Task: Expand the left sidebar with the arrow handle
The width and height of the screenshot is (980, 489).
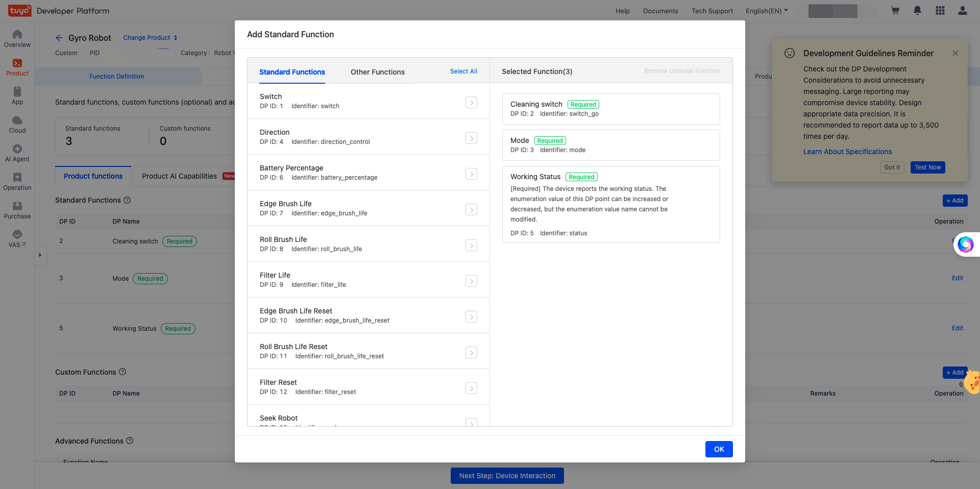Action: point(40,255)
